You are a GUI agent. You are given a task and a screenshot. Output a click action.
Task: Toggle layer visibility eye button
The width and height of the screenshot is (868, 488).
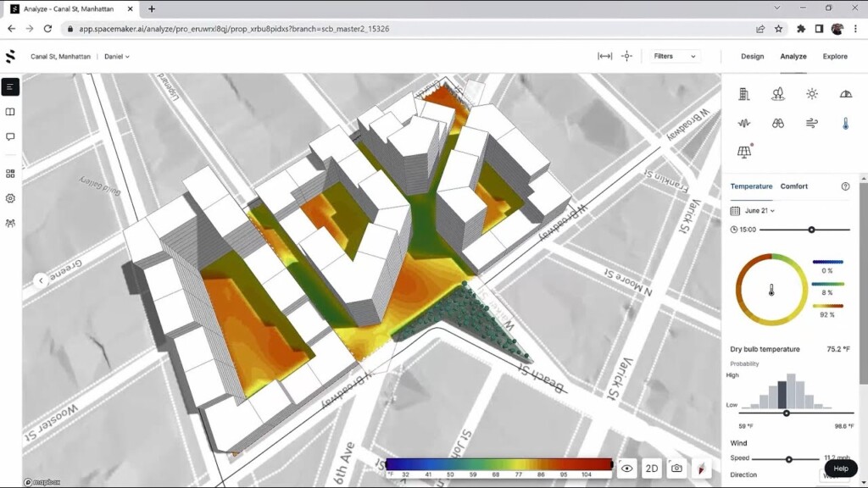[626, 468]
